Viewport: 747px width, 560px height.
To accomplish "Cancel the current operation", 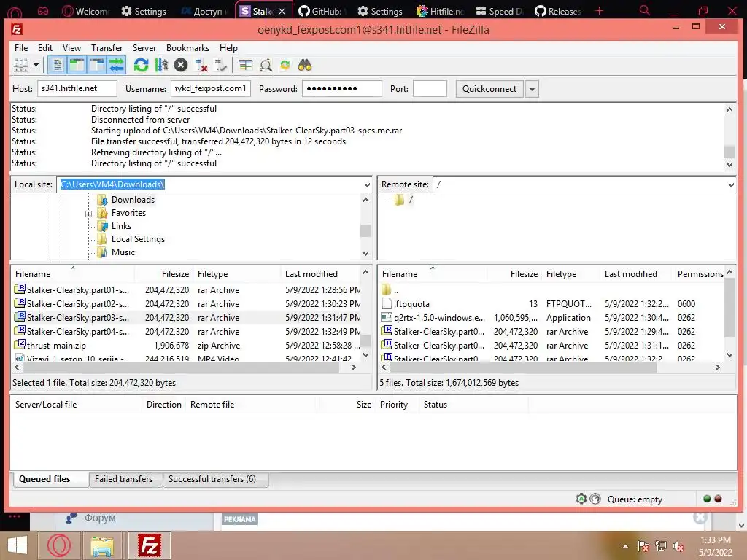I will click(x=181, y=65).
